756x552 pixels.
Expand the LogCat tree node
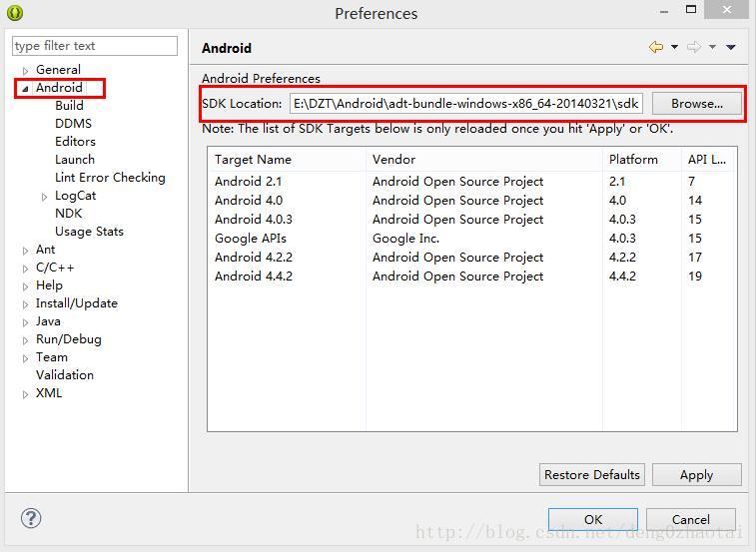click(x=44, y=197)
